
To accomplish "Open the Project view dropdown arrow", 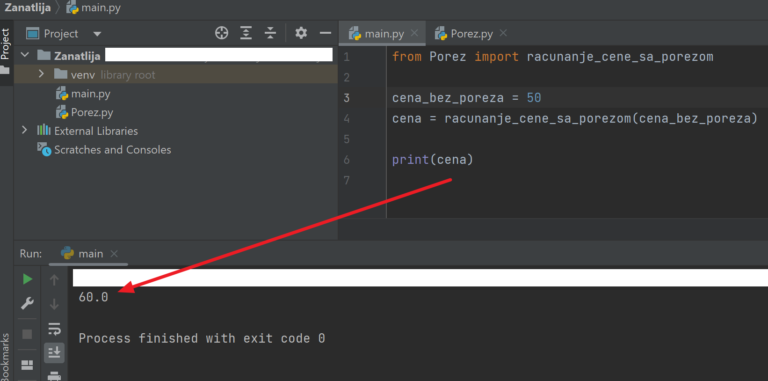I will tap(97, 34).
